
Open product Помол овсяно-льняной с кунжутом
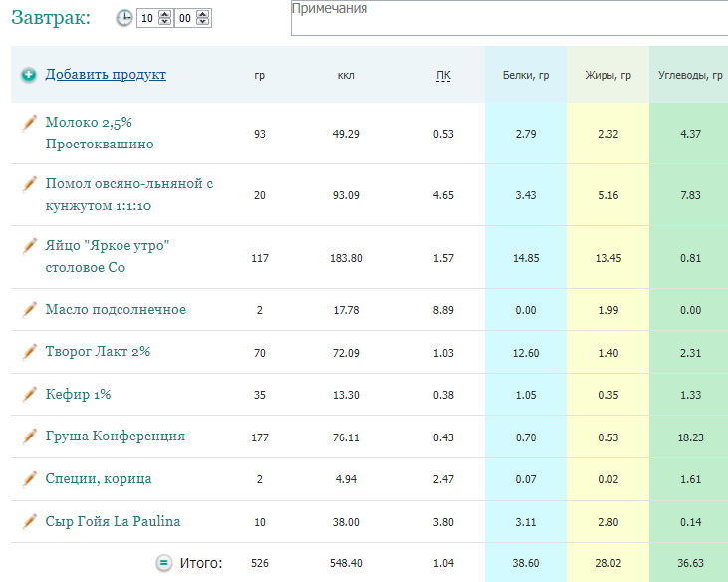[x=129, y=194]
